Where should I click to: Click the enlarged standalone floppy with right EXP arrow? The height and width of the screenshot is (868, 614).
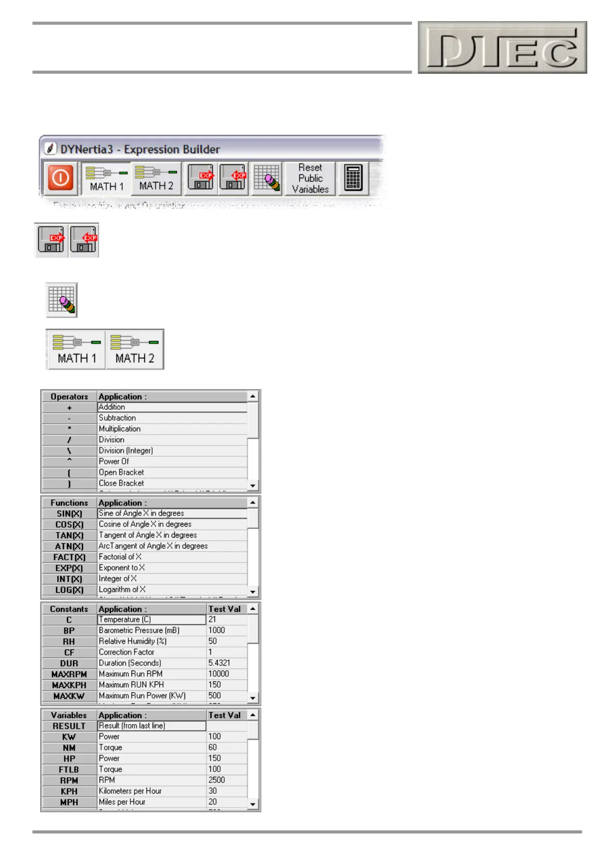tap(51, 240)
